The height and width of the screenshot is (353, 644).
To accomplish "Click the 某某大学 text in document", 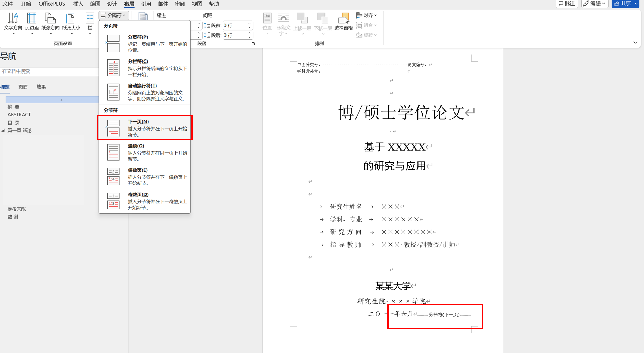I will point(393,286).
